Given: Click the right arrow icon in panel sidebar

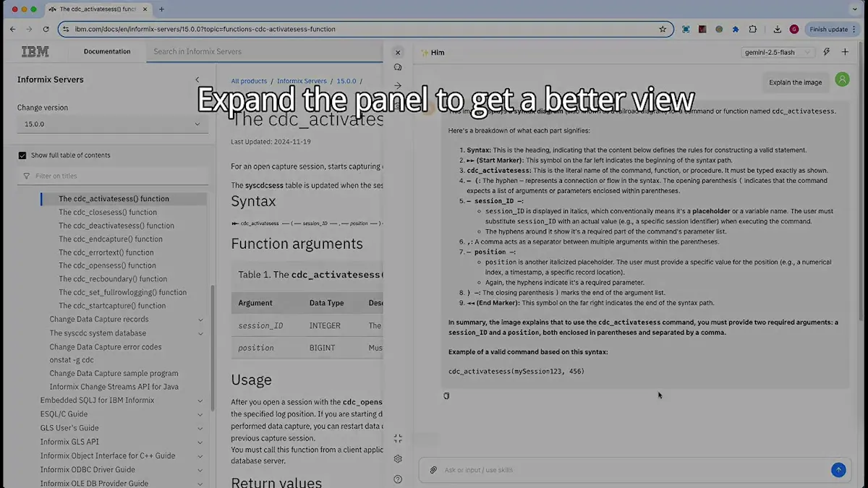Looking at the screenshot, I should click(x=398, y=85).
